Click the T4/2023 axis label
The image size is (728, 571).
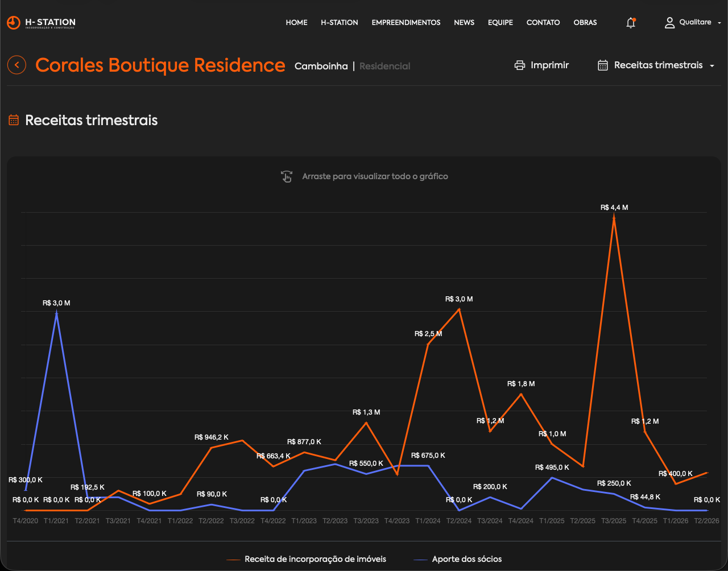397,520
